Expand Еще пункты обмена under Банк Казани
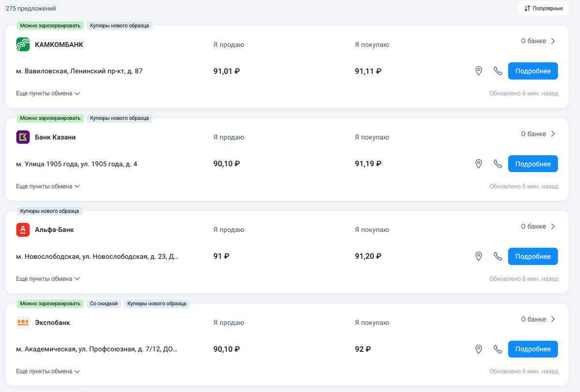This screenshot has height=392, width=580. [x=48, y=186]
